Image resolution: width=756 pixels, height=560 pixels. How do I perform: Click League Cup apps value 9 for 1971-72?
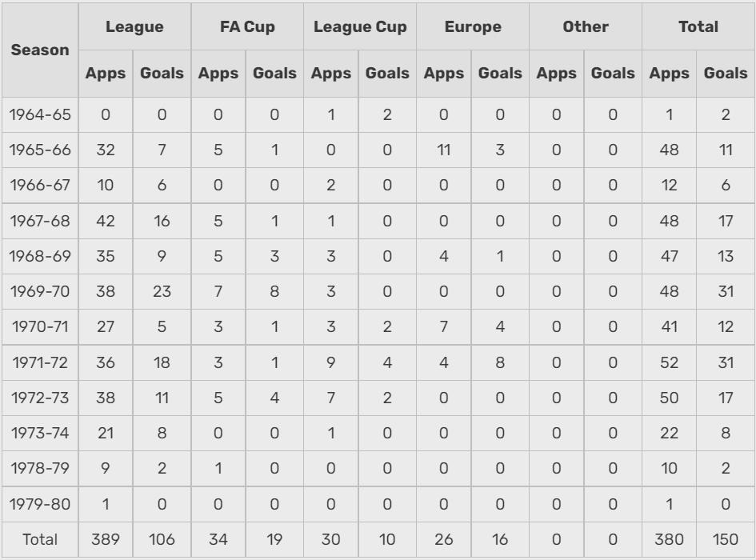(331, 362)
